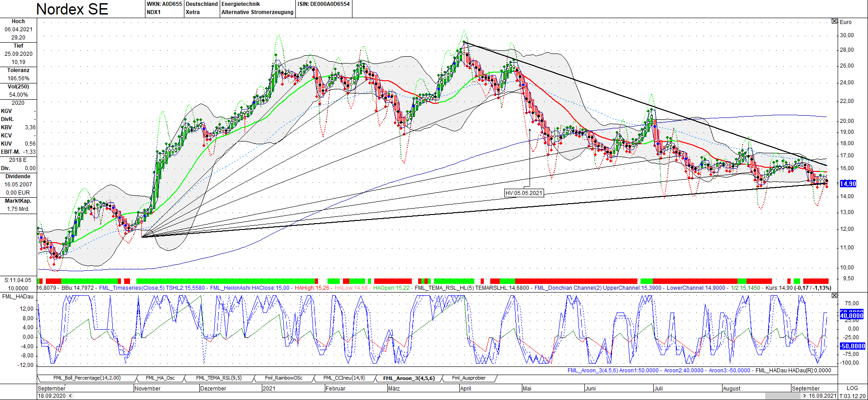Click the Nordex SE chart title
The height and width of the screenshot is (400, 868).
[72, 9]
